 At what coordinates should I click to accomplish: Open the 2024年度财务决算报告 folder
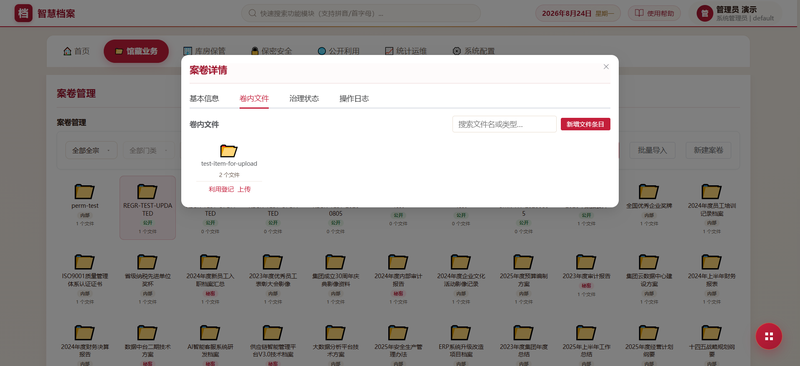click(85, 332)
